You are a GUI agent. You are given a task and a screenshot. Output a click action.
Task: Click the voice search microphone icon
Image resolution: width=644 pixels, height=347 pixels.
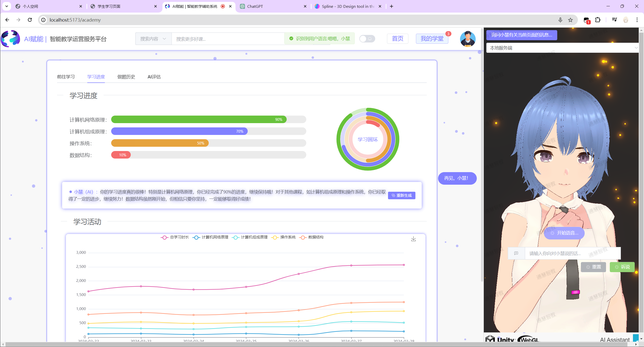pyautogui.click(x=560, y=20)
